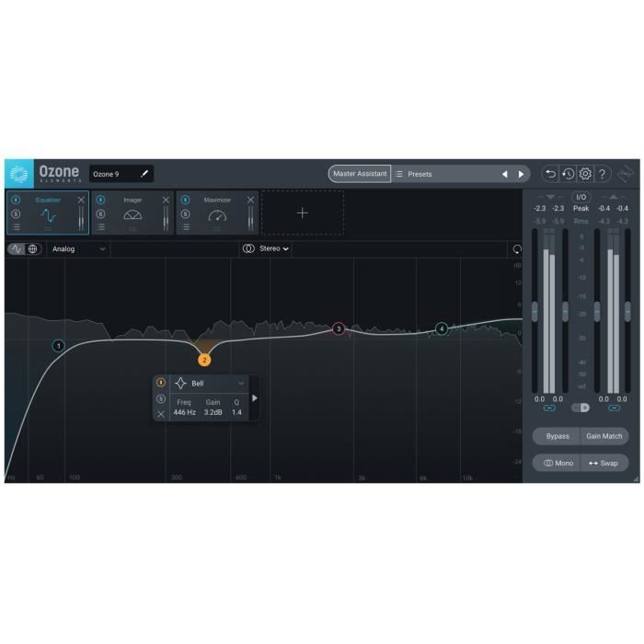Toggle the output gain link icon

point(614,408)
